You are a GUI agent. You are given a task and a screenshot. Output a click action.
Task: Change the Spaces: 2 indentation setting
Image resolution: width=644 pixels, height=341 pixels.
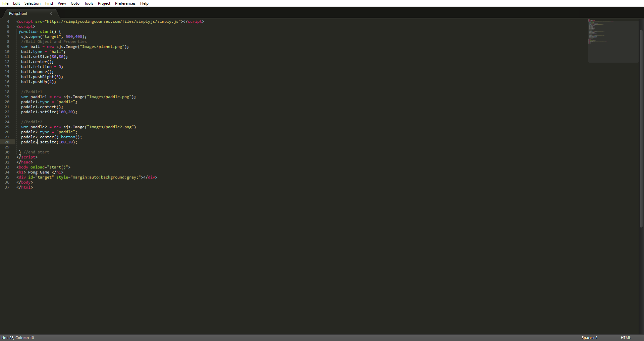pos(590,338)
